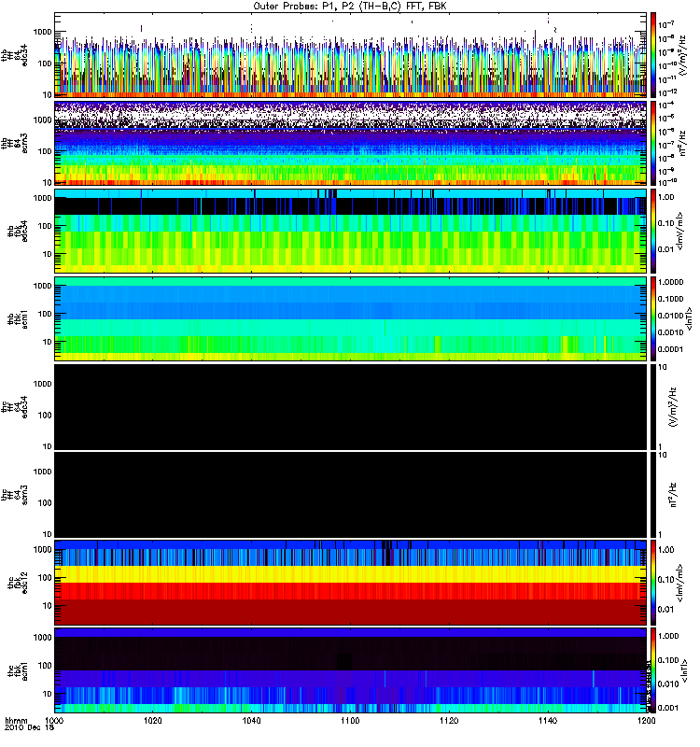Click the 'thc fbk scm1' y-axis label
This screenshot has height=747, width=700.
pyautogui.click(x=18, y=670)
